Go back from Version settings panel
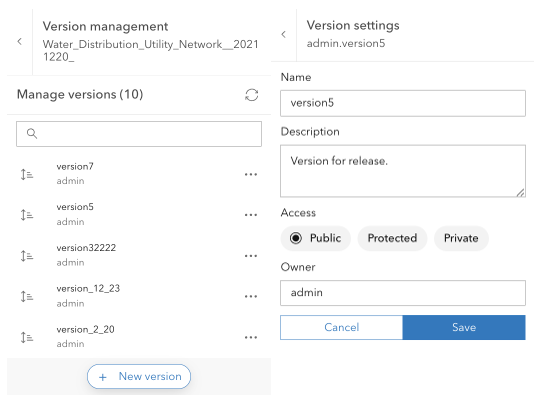 [283, 34]
